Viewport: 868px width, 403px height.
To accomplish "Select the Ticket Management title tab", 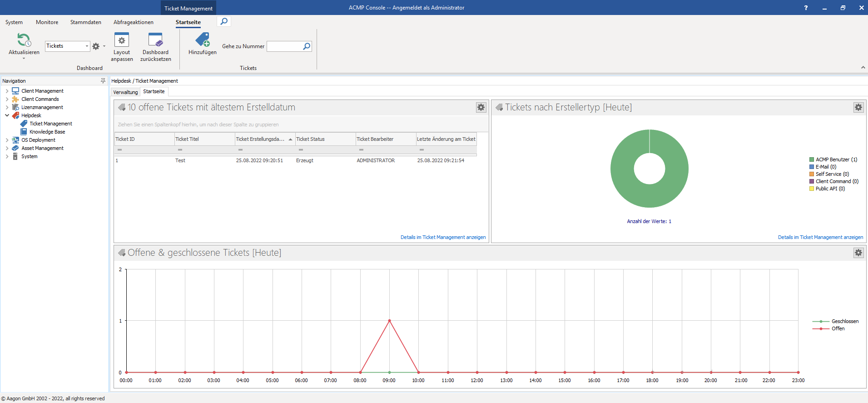I will point(188,8).
